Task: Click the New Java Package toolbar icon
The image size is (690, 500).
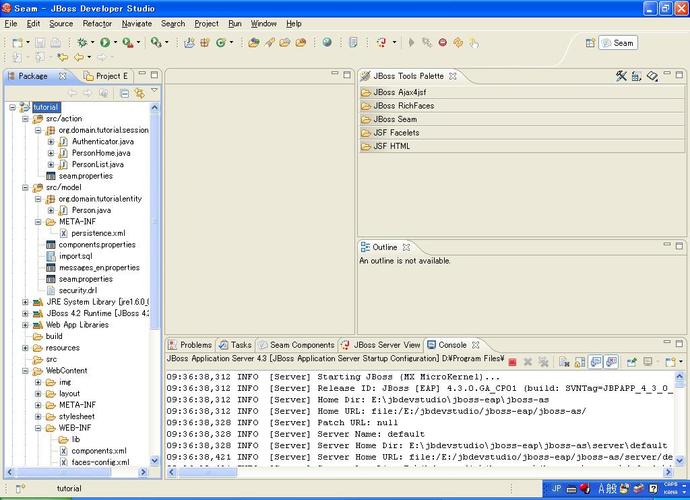Action: click(205, 42)
